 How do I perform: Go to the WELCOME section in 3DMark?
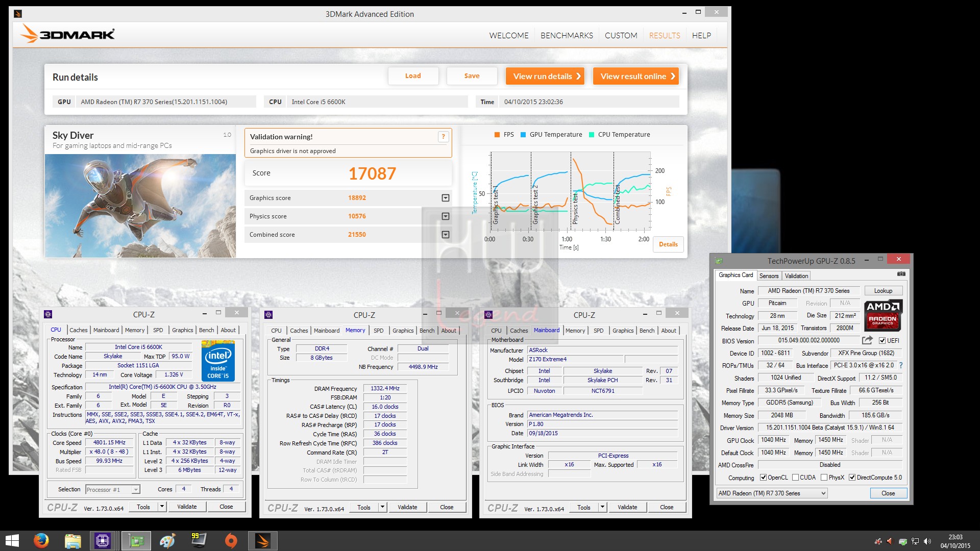click(x=509, y=36)
